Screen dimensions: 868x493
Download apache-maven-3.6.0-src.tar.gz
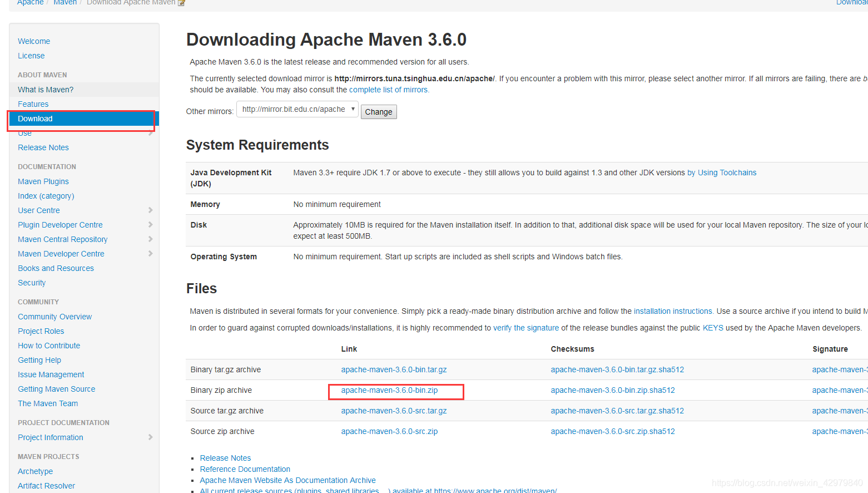(394, 411)
